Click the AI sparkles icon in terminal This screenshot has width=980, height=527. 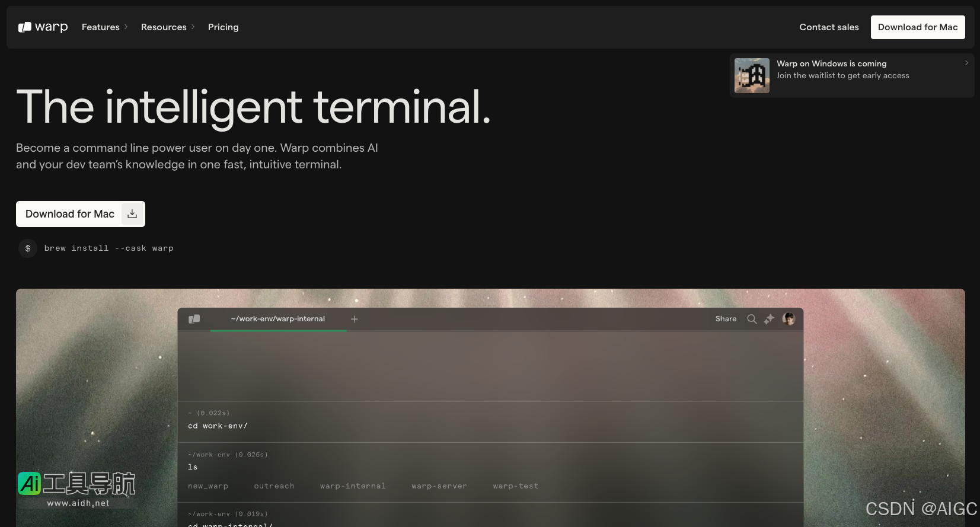(x=769, y=319)
